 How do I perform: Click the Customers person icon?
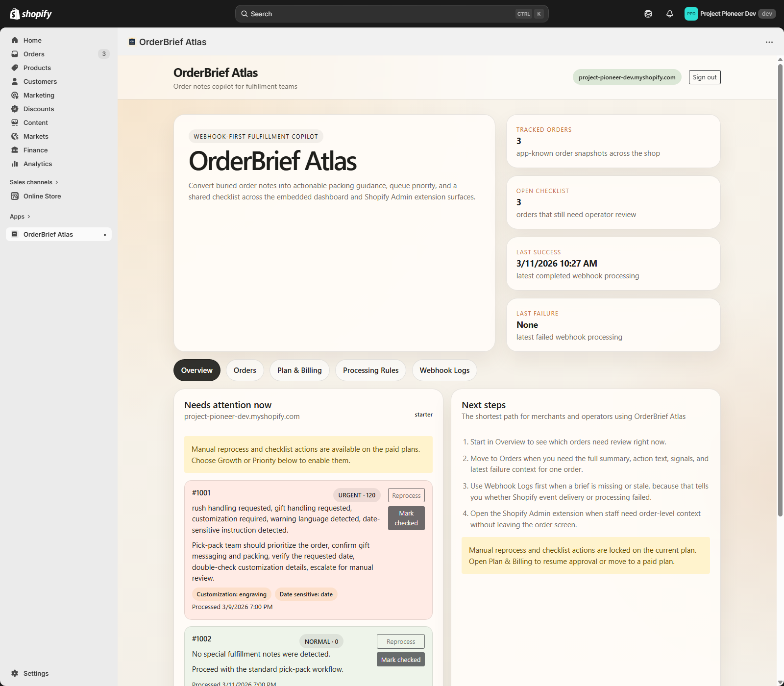tap(15, 81)
